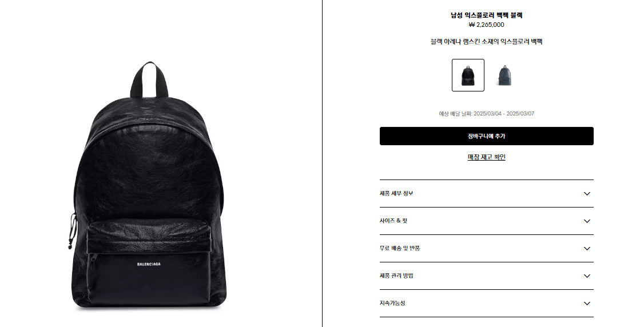Click the arrow icon for 무료 배송 및 반품
644x327 pixels.
pyautogui.click(x=587, y=249)
